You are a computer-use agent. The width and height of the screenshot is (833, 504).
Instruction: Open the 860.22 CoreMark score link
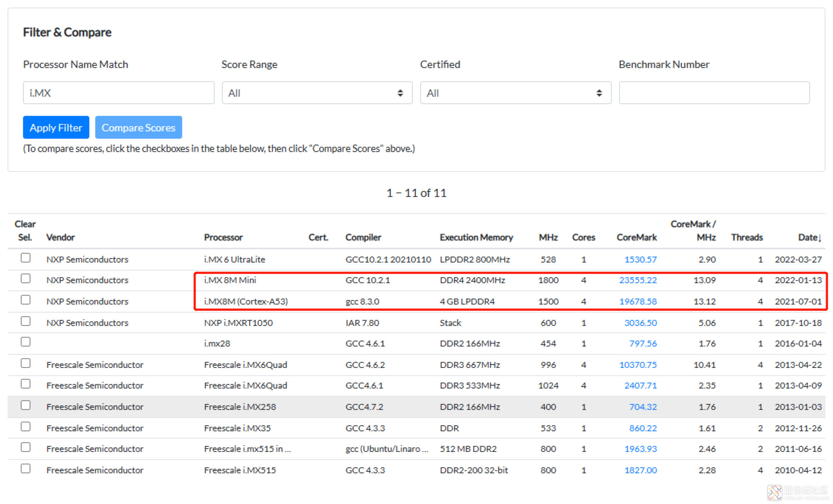coord(643,428)
